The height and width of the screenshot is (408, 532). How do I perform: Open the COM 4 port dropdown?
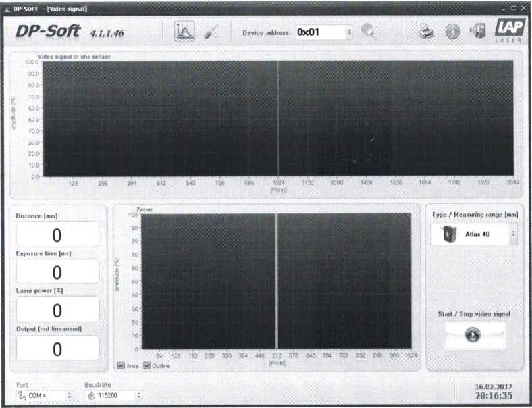tap(70, 395)
